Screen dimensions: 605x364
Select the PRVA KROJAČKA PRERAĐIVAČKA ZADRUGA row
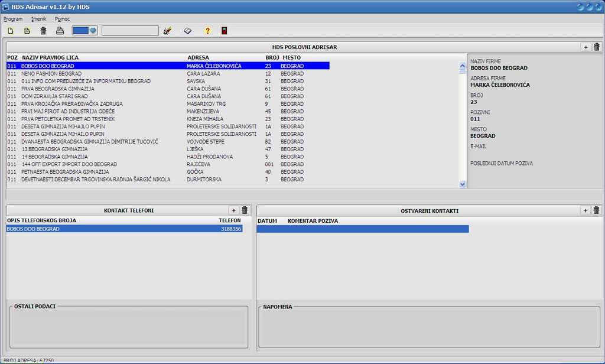coord(168,104)
